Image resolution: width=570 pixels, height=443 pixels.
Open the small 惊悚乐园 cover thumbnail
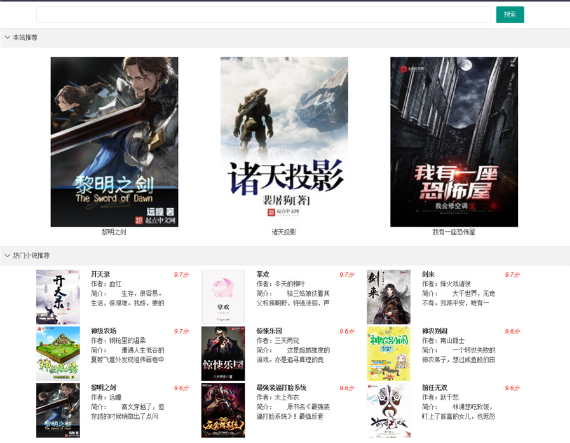(x=223, y=354)
